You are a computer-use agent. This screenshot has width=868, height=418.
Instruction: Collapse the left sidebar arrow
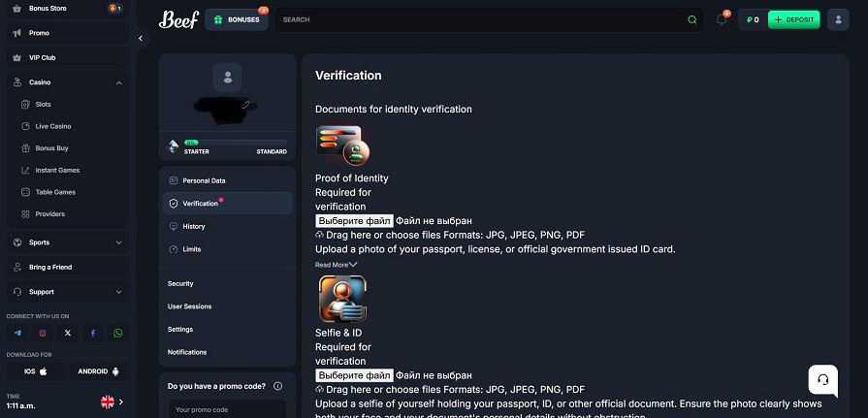(x=141, y=38)
